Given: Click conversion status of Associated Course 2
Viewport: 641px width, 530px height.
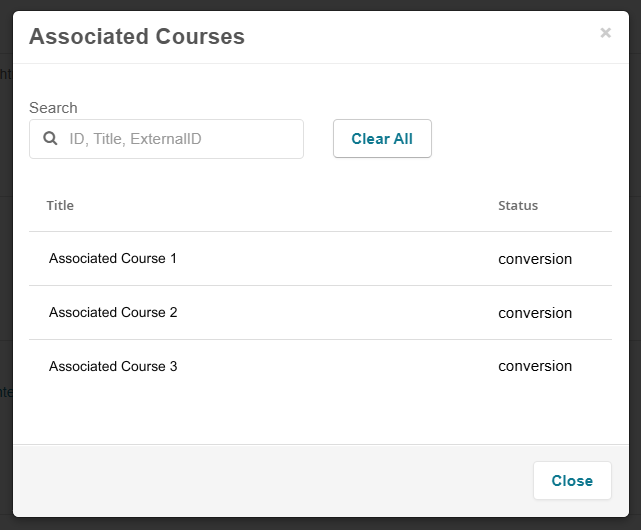Looking at the screenshot, I should (x=535, y=313).
